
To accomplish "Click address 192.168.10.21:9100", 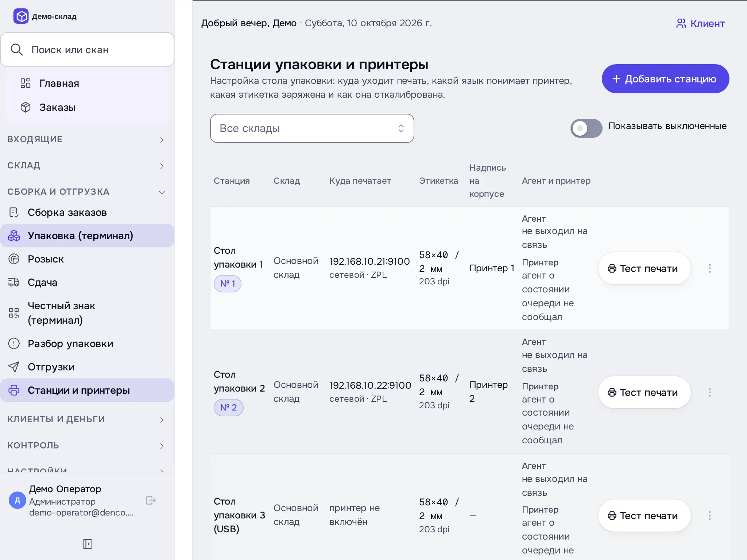I will tap(369, 261).
